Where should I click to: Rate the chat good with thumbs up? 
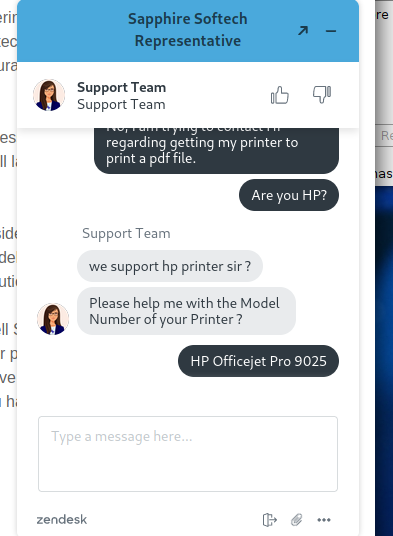(280, 95)
